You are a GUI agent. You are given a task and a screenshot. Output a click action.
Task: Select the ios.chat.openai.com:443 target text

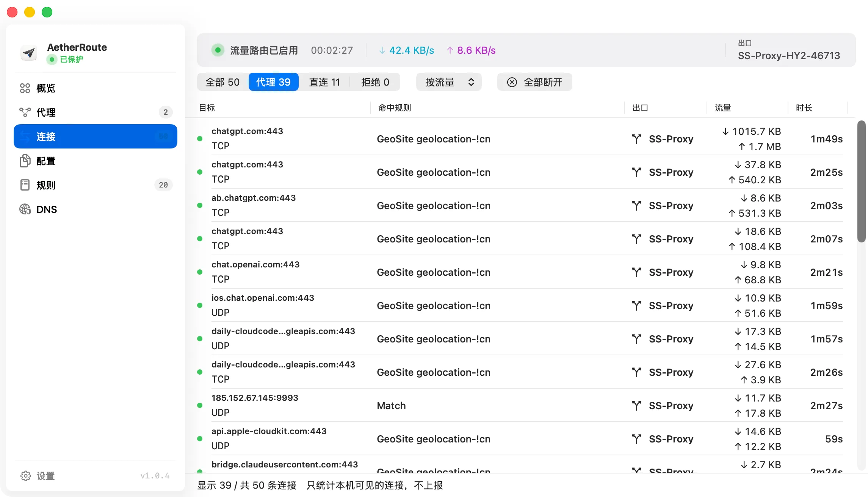coord(263,298)
